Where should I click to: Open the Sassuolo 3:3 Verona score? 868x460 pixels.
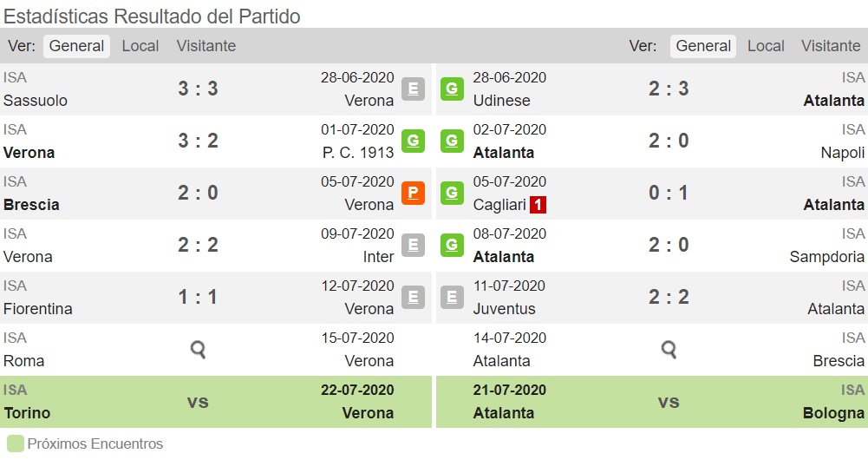198,89
